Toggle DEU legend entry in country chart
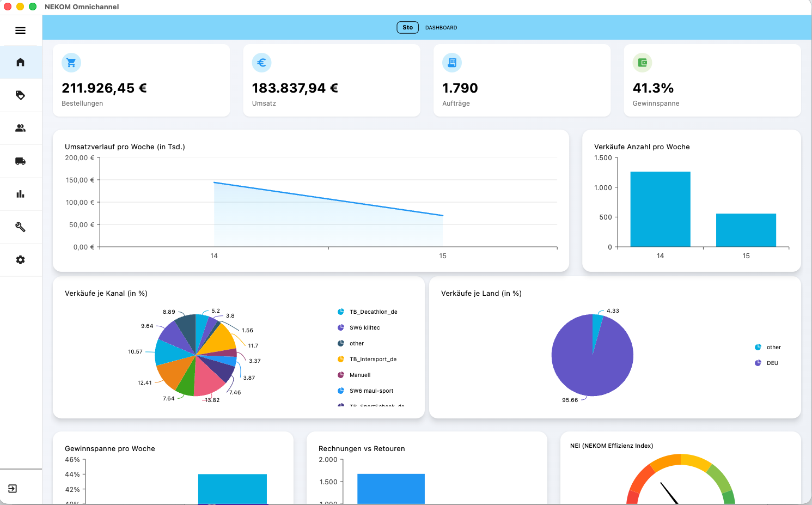This screenshot has height=505, width=812. [x=767, y=363]
